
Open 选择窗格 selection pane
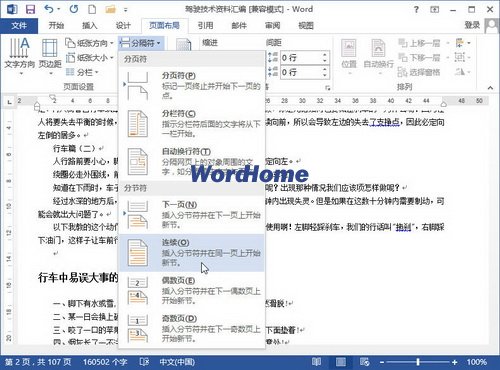(419, 72)
